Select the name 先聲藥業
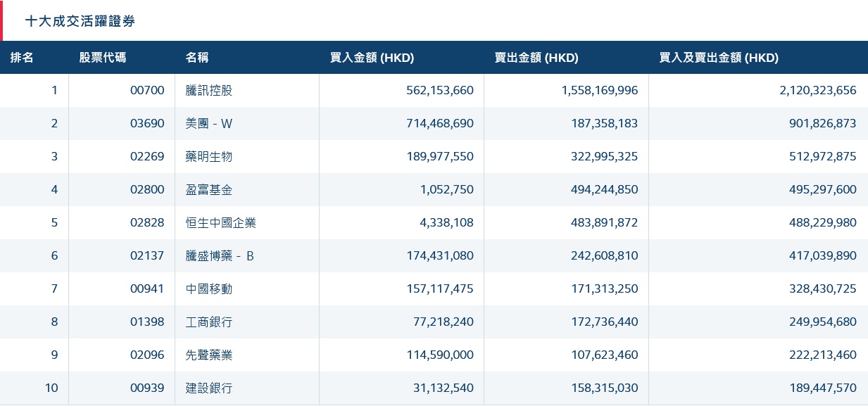Viewport: 868px width, 406px height. pyautogui.click(x=209, y=355)
